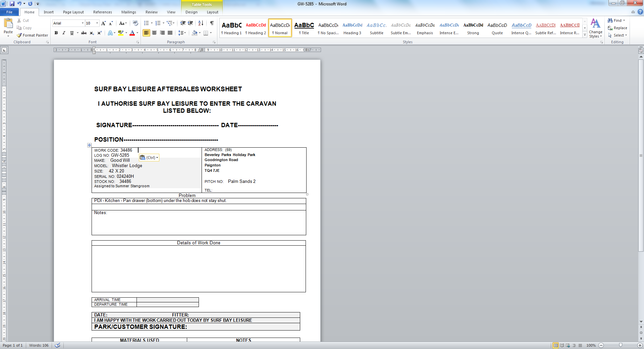
Task: Open Paste Options (Ctrl) dropdown
Action: point(149,158)
